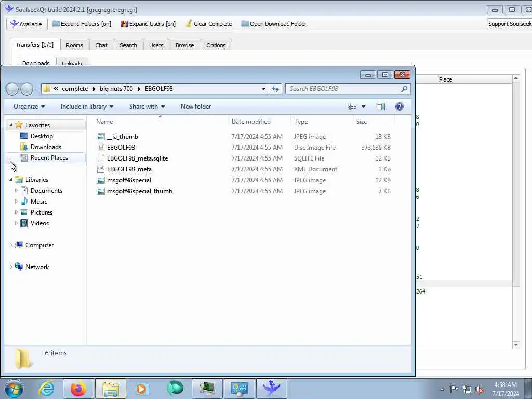Click the Support Soulseek button

point(509,24)
